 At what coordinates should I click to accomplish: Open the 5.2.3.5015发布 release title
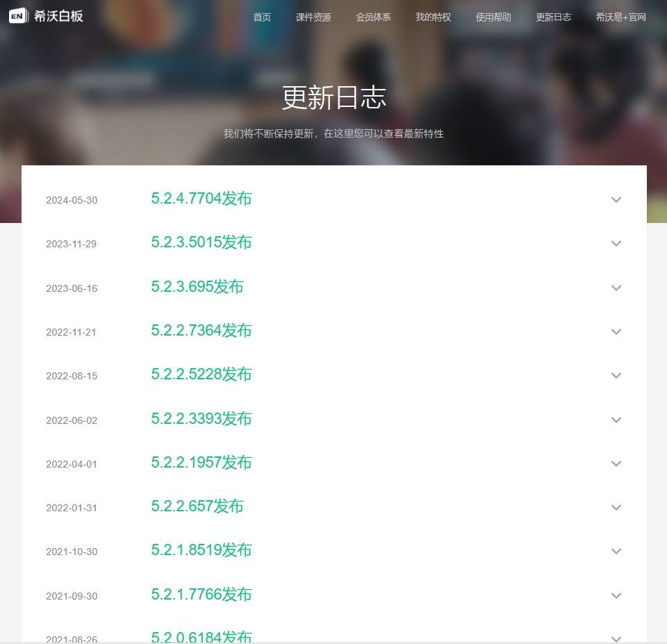pos(201,242)
